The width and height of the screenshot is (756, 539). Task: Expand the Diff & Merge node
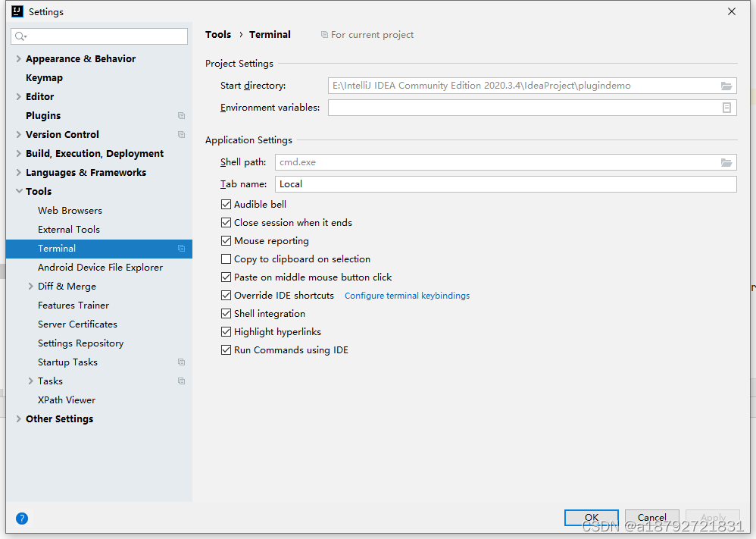point(30,286)
